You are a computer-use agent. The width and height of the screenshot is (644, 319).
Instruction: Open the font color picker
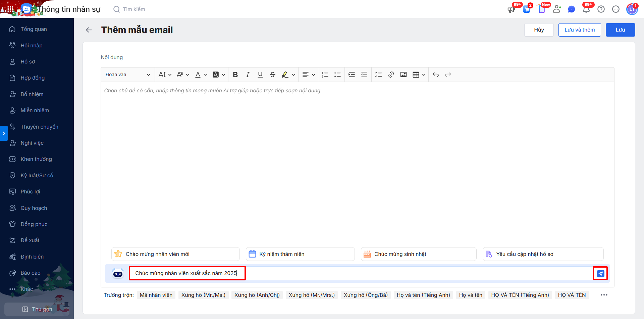coord(201,75)
